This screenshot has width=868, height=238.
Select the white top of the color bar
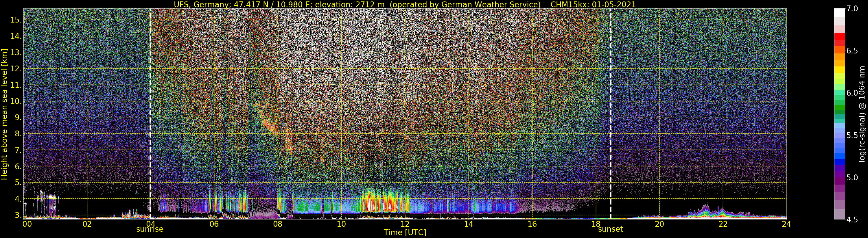pyautogui.click(x=839, y=12)
